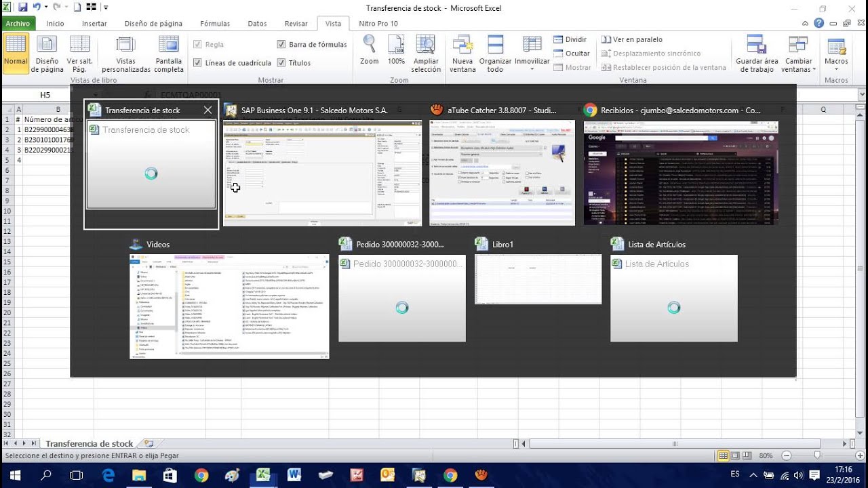
Task: Open Diseño de página ribbon tab
Action: click(153, 23)
